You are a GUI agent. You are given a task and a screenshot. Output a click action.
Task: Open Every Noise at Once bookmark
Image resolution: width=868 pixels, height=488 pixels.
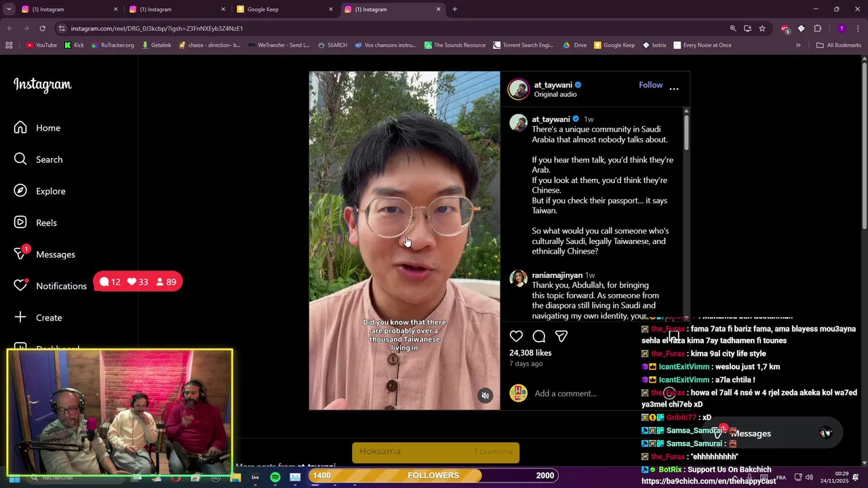[702, 45]
